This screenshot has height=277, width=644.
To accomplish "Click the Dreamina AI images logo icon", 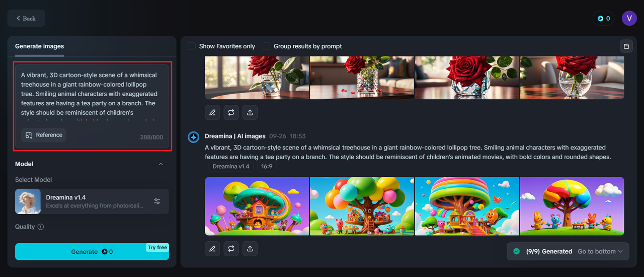I will click(193, 137).
